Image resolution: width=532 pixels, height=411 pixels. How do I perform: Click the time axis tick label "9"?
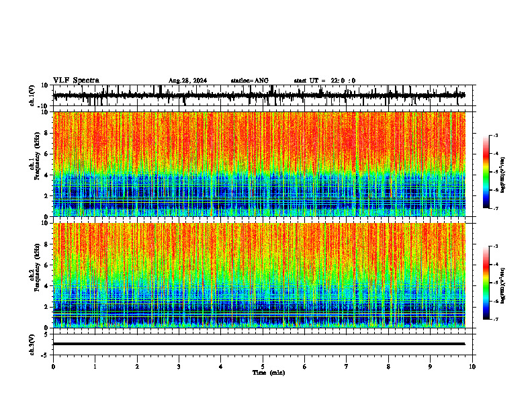[x=430, y=367]
